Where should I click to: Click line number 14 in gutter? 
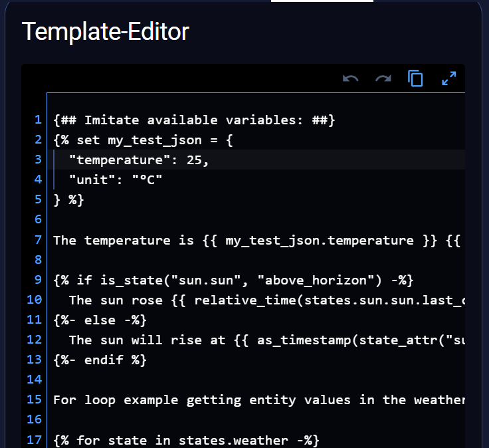click(x=35, y=380)
